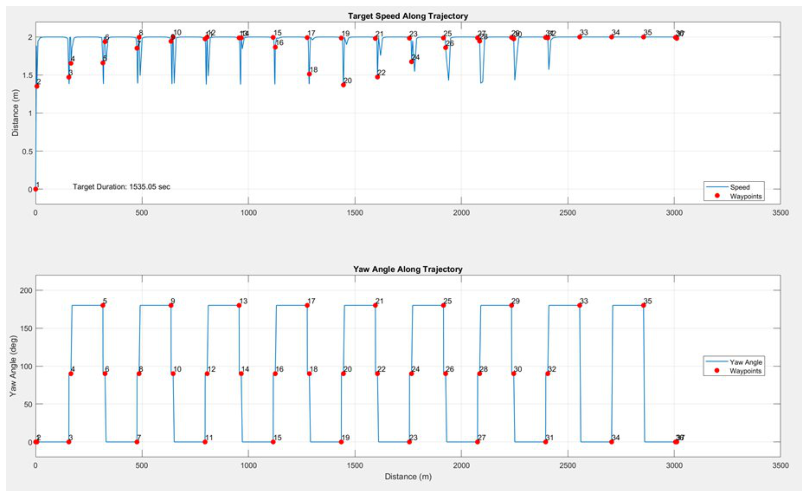Image resolution: width=802 pixels, height=491 pixels.
Task: Click waypoint 27 marker in the yaw plot
Action: (477, 441)
